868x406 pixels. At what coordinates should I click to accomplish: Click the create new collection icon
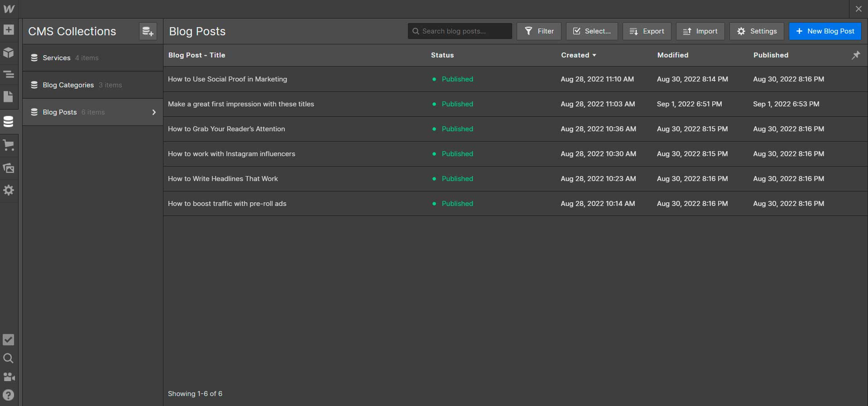148,31
